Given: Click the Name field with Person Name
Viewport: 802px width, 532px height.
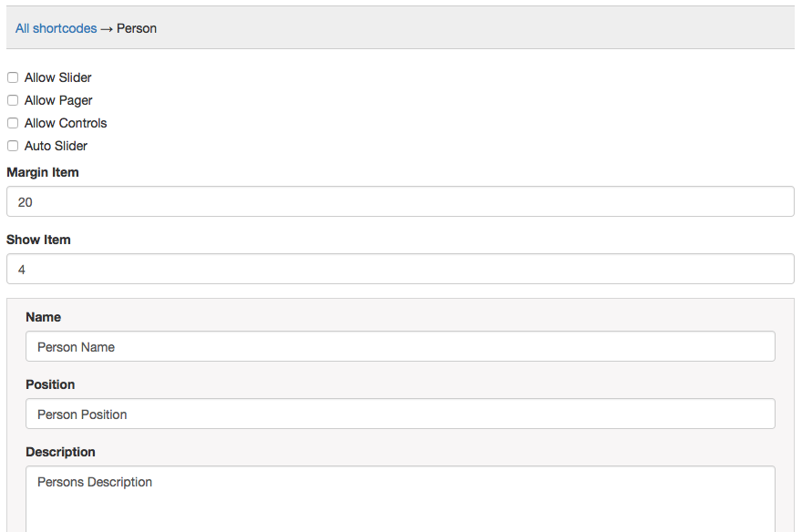Looking at the screenshot, I should pyautogui.click(x=400, y=347).
